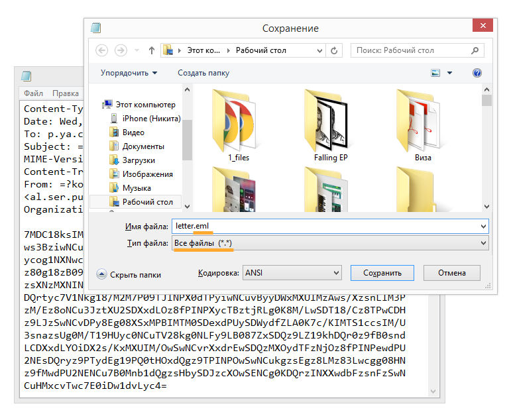Open the Файл menu in Notepad
Image resolution: width=511 pixels, height=420 pixels.
(x=33, y=93)
